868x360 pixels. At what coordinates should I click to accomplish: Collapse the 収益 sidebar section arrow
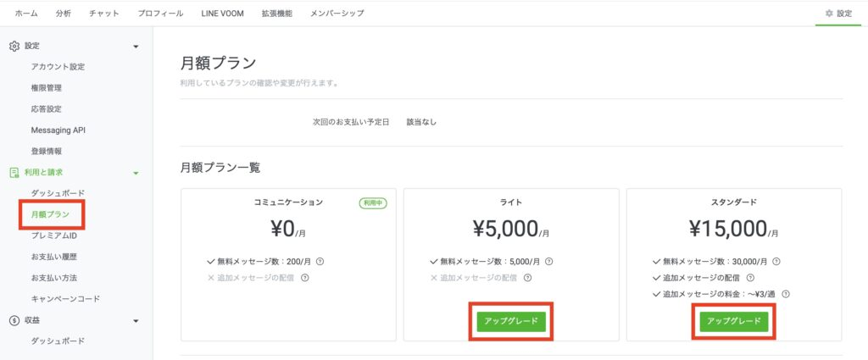tap(136, 321)
